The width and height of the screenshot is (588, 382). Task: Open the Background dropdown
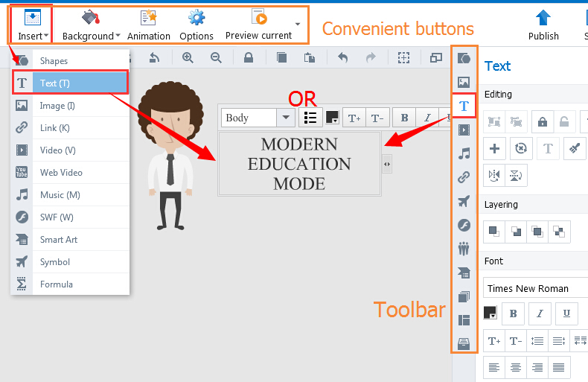91,25
